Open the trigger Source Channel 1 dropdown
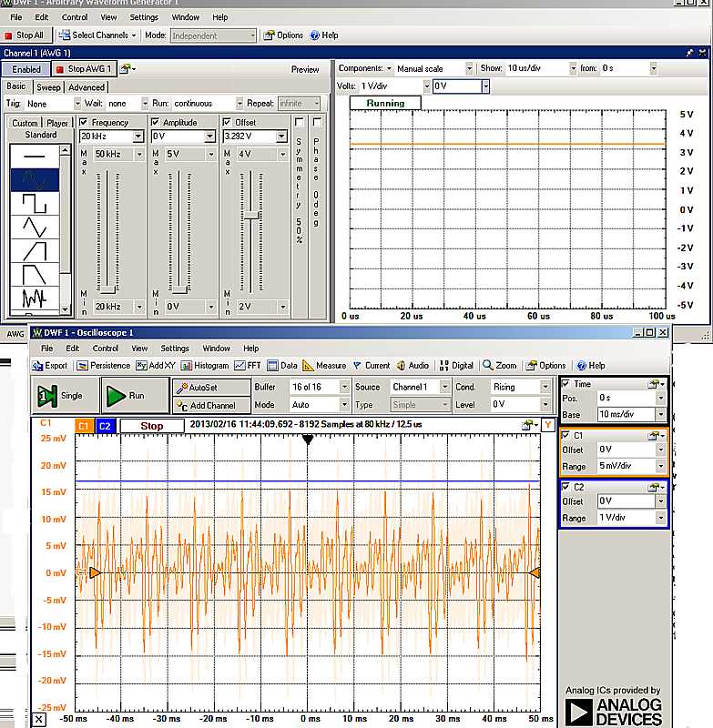713x728 pixels. click(x=445, y=387)
